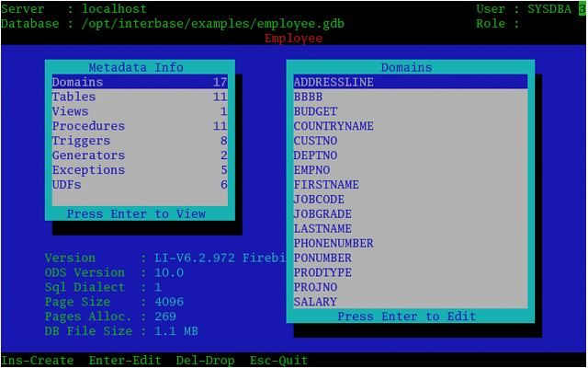Choose LASTNAME domain
The height and width of the screenshot is (368, 588).
[x=411, y=228]
